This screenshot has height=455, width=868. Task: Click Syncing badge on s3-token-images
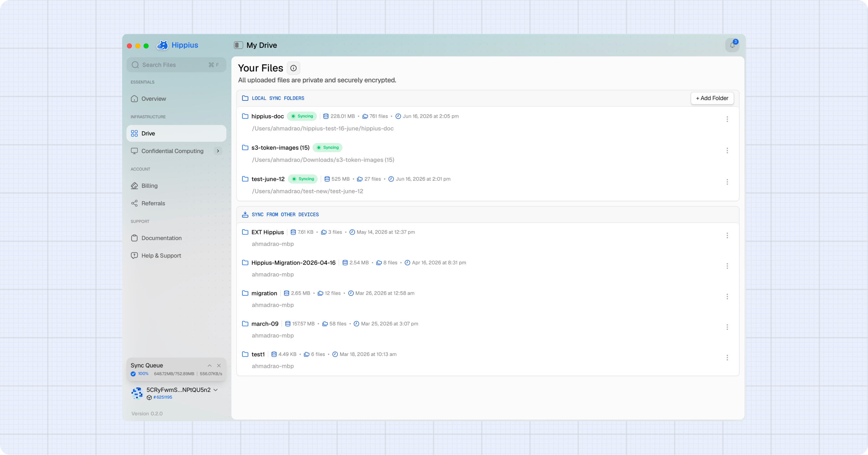(327, 148)
